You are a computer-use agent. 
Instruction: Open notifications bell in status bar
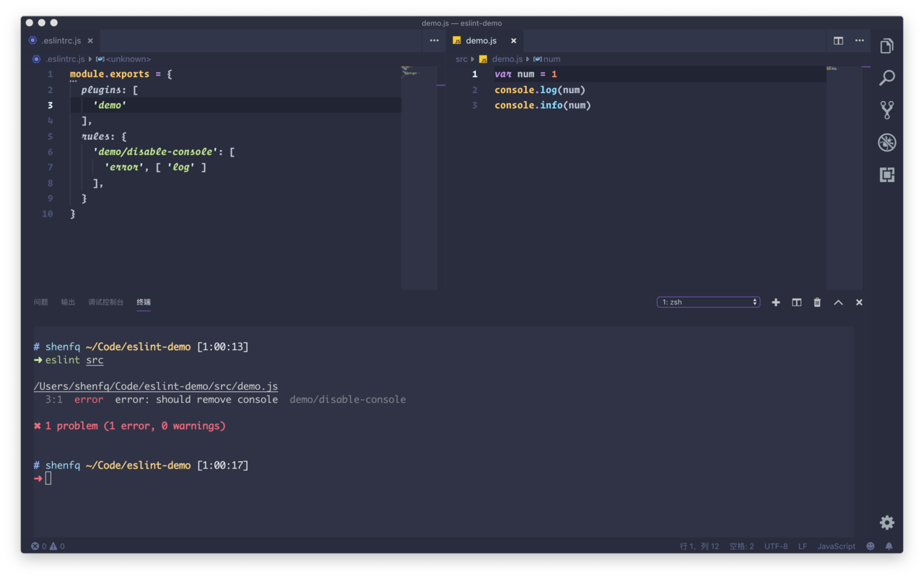point(889,547)
